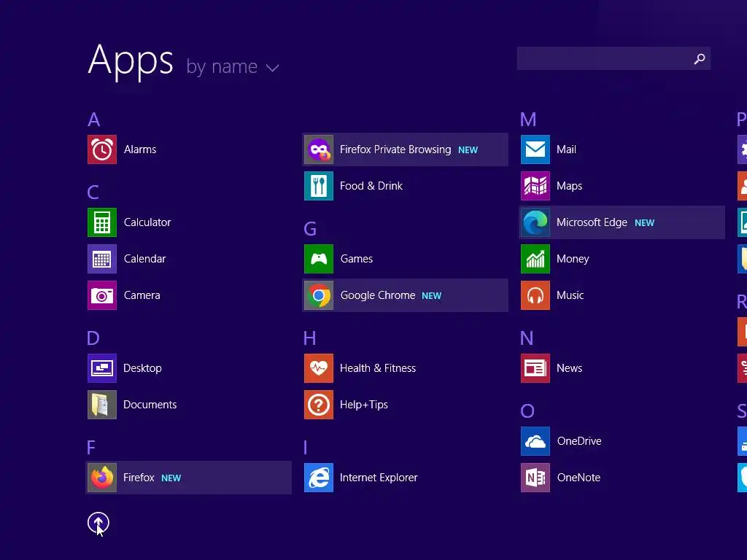
Task: Launch the Calculator app icon
Action: tap(102, 222)
